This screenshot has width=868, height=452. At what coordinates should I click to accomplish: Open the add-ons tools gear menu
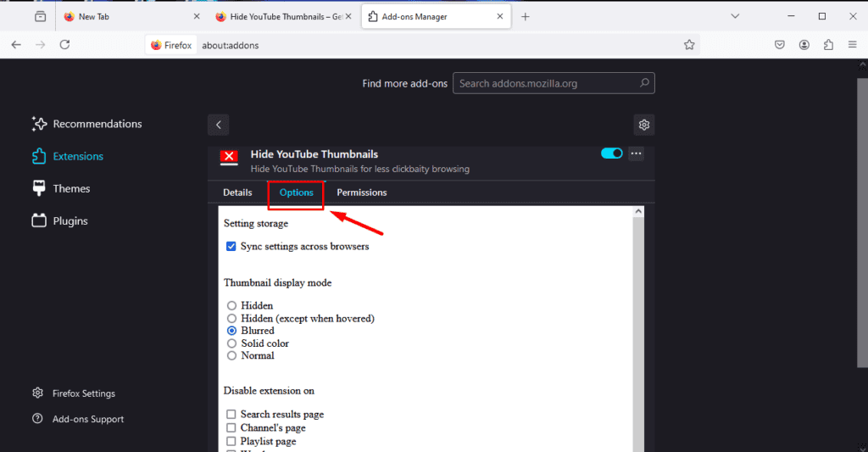pos(644,125)
